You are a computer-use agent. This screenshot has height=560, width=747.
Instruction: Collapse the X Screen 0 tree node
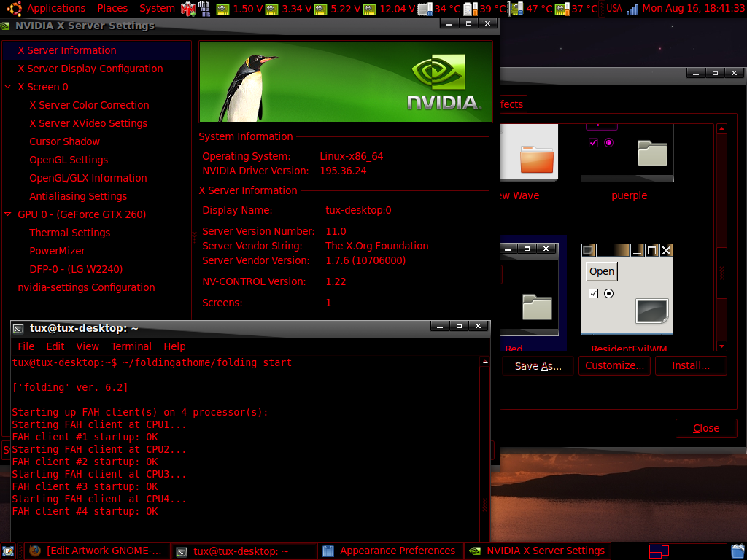tap(7, 87)
